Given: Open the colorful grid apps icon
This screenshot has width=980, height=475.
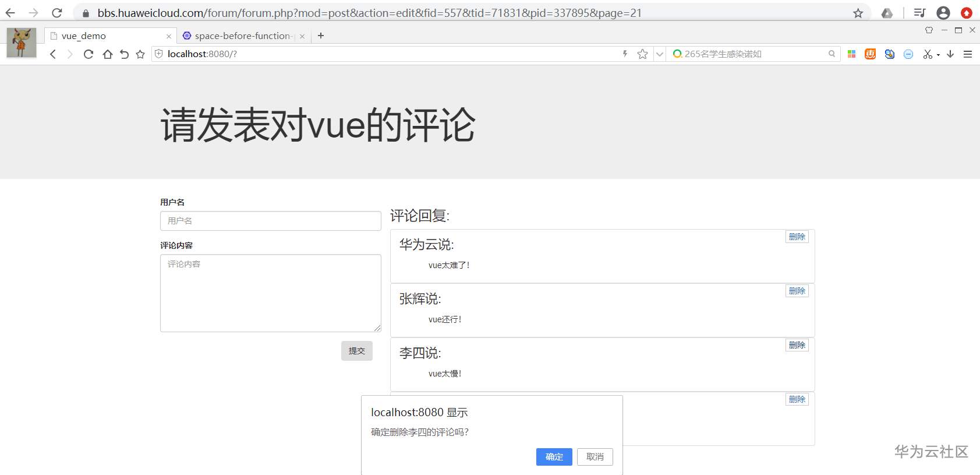Looking at the screenshot, I should (851, 54).
